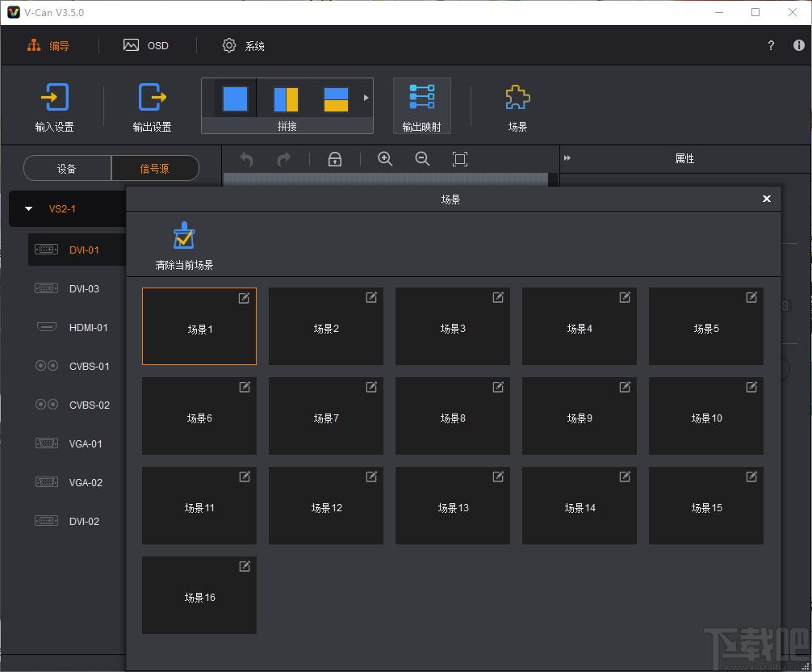Switch to the 设备 toggle

tap(67, 168)
